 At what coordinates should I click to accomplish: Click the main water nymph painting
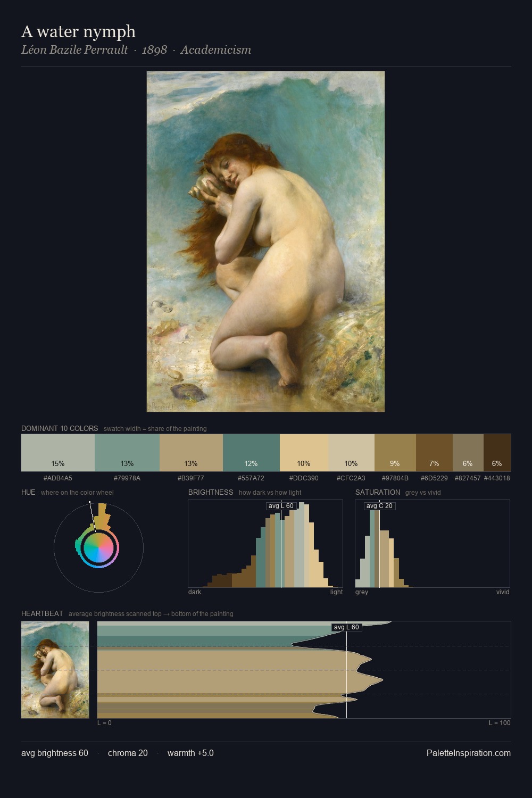(265, 242)
